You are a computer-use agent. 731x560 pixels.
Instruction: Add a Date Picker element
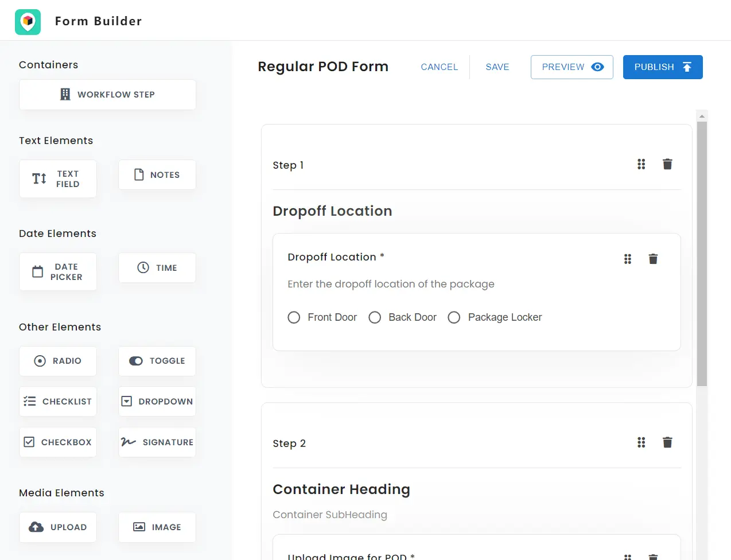(57, 271)
